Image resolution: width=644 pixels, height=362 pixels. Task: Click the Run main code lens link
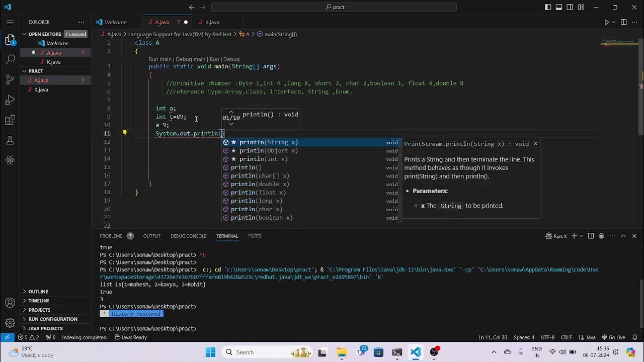(x=160, y=59)
